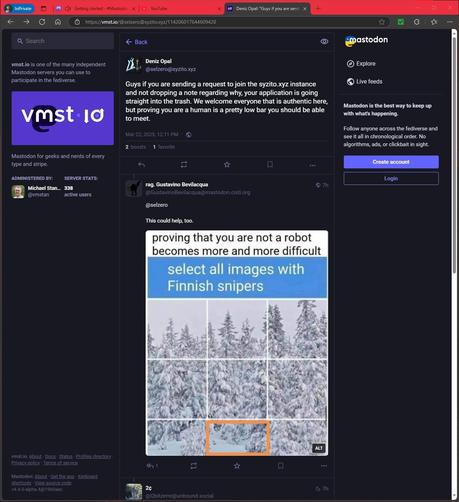Toggle the eye visibility icon in header
The image size is (459, 502).
click(x=324, y=42)
